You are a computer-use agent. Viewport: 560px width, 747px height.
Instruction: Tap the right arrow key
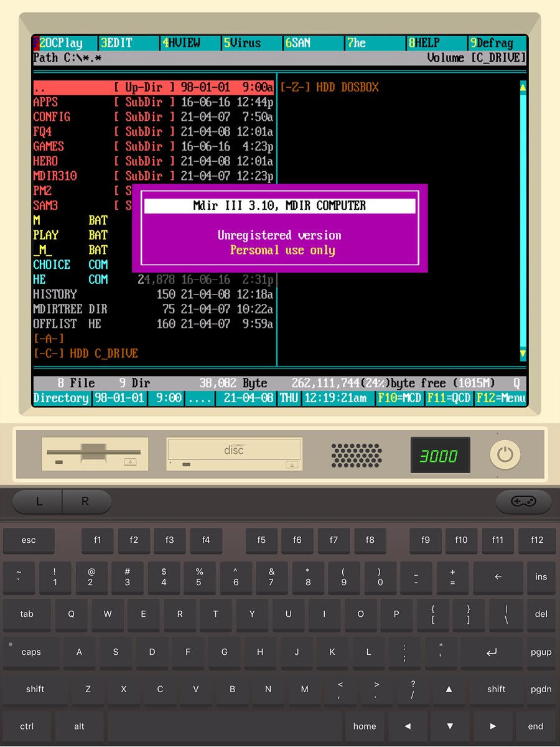pos(492,726)
